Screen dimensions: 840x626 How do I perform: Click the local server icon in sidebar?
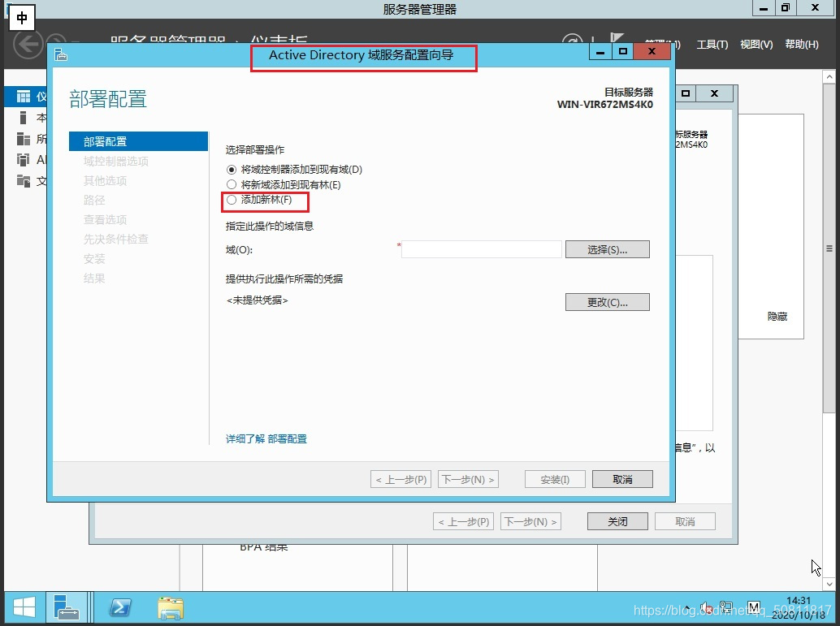tap(23, 118)
